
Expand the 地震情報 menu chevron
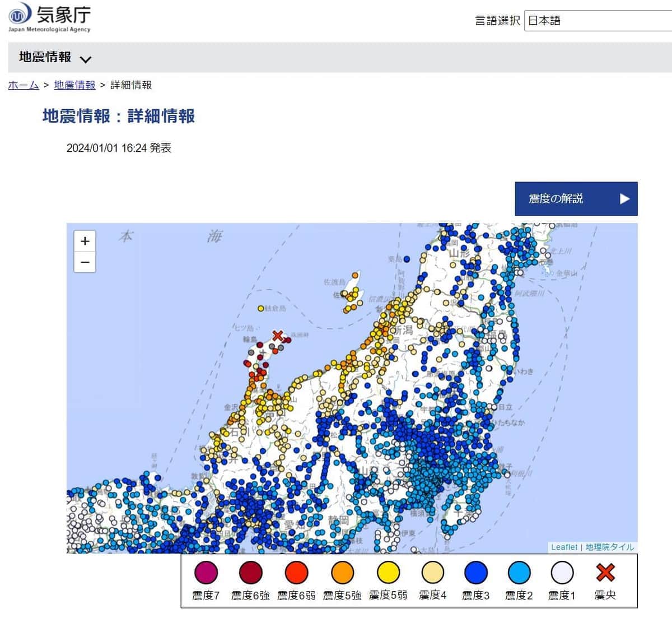86,59
